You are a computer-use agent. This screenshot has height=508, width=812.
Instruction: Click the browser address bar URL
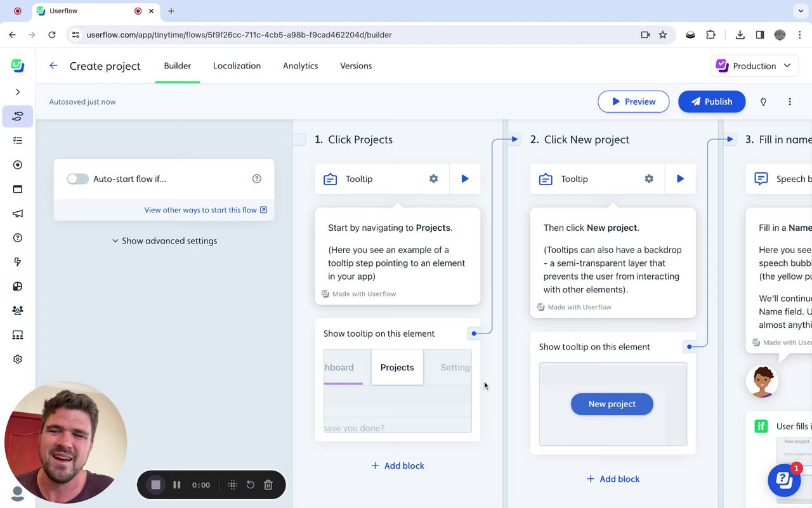coord(239,35)
